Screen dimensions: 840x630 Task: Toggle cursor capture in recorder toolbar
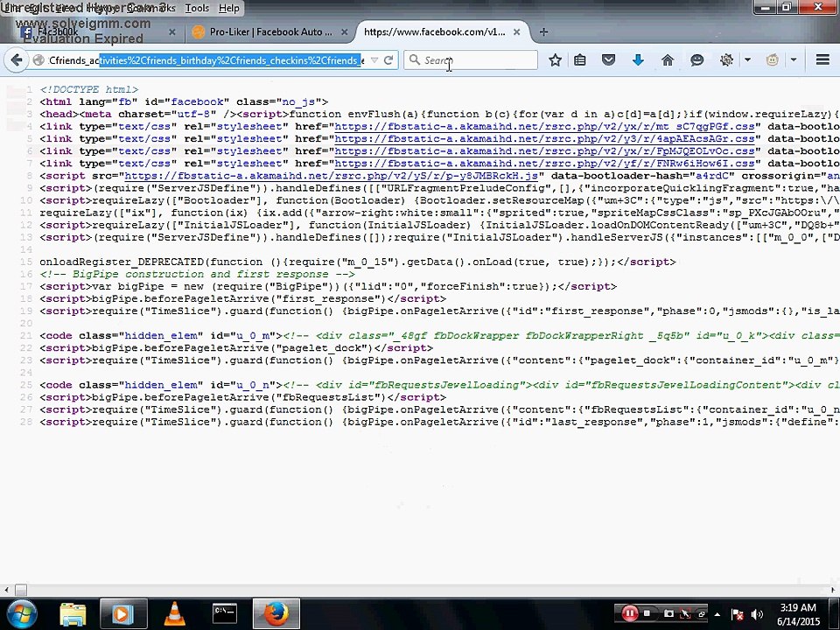pyautogui.click(x=685, y=613)
